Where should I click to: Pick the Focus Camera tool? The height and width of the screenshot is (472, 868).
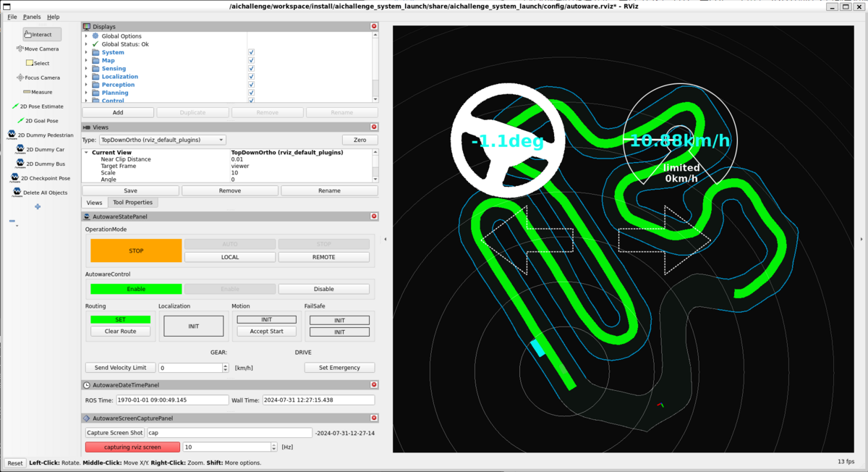[x=38, y=77]
